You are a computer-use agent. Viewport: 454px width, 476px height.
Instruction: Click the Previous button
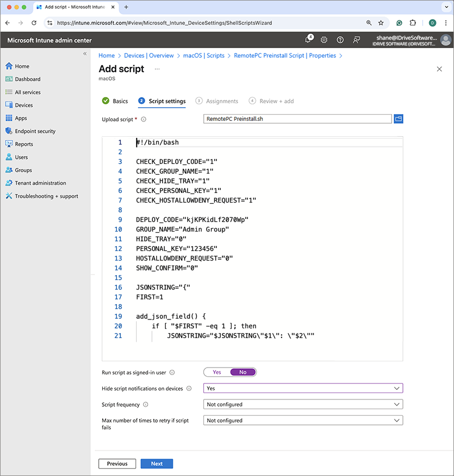(117, 464)
